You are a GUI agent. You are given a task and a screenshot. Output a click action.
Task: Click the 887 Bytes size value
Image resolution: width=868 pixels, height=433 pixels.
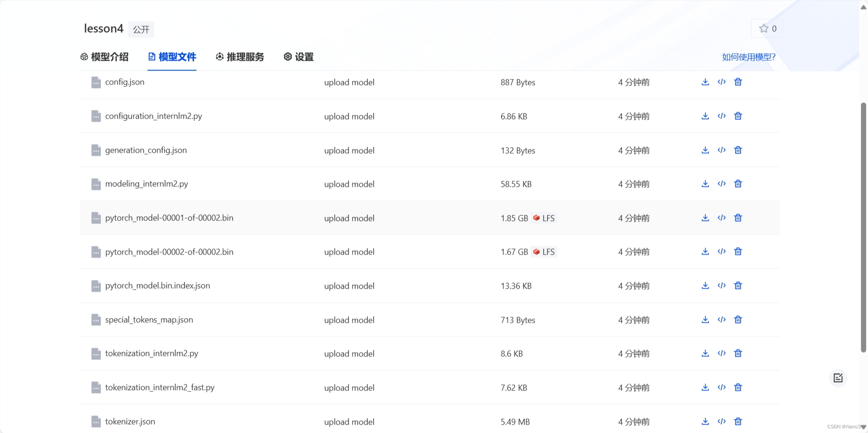(518, 82)
